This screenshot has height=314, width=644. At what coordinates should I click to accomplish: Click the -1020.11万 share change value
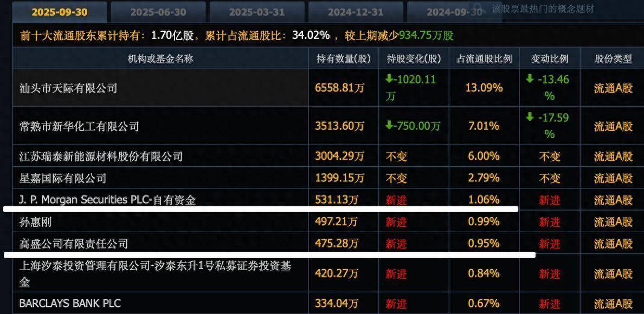[x=410, y=88]
